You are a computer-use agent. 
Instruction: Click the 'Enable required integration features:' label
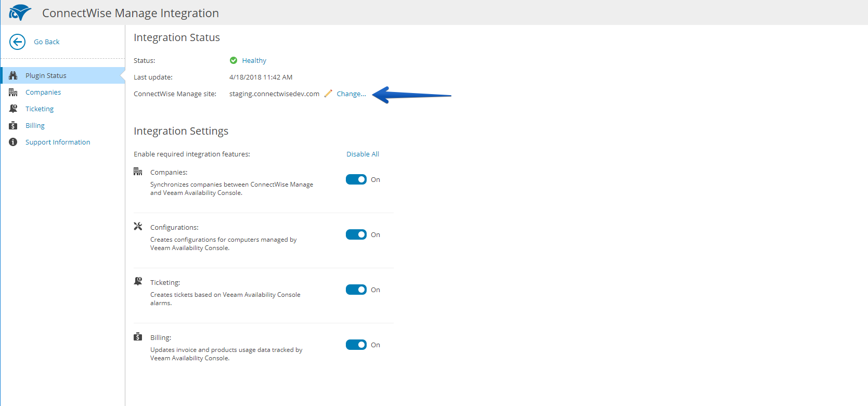click(192, 154)
